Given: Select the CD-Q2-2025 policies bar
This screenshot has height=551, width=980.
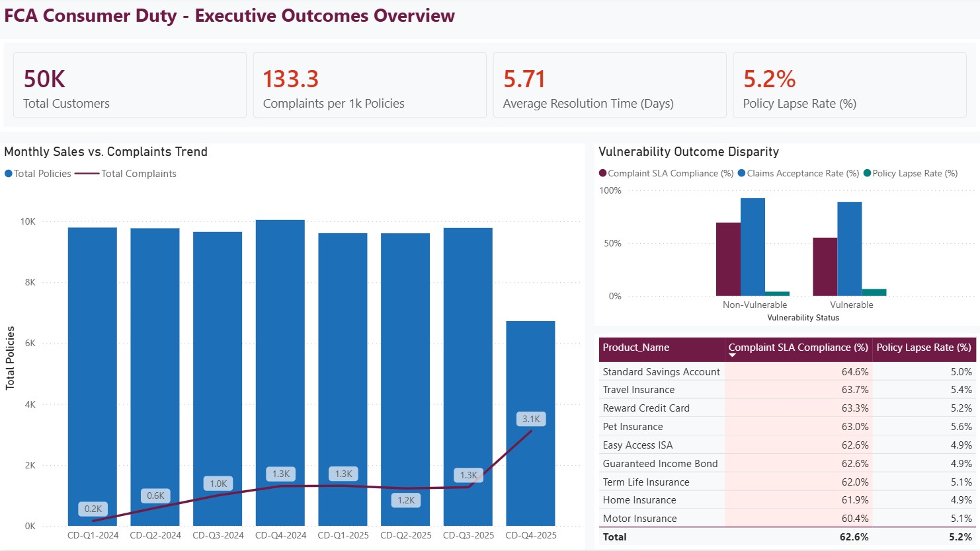Looking at the screenshot, I should [405, 379].
